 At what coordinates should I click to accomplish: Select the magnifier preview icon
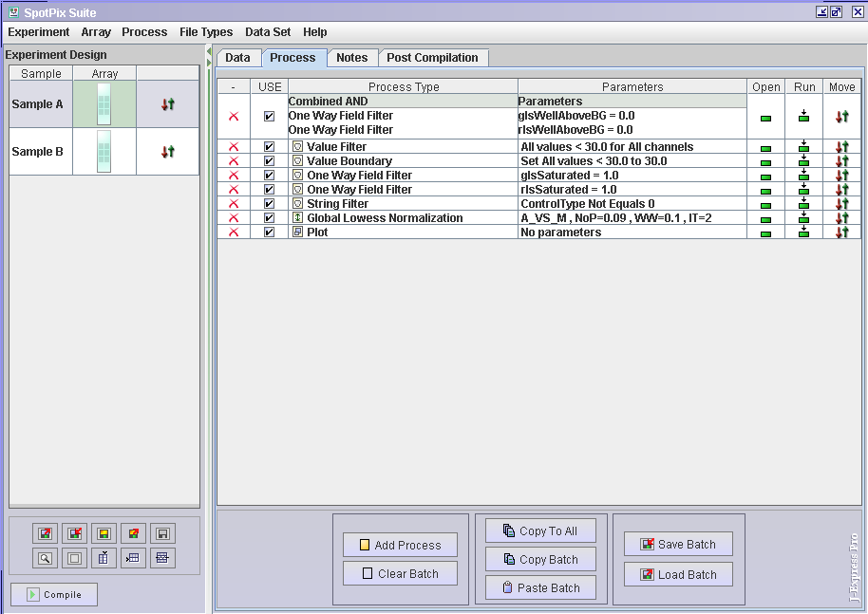click(44, 557)
